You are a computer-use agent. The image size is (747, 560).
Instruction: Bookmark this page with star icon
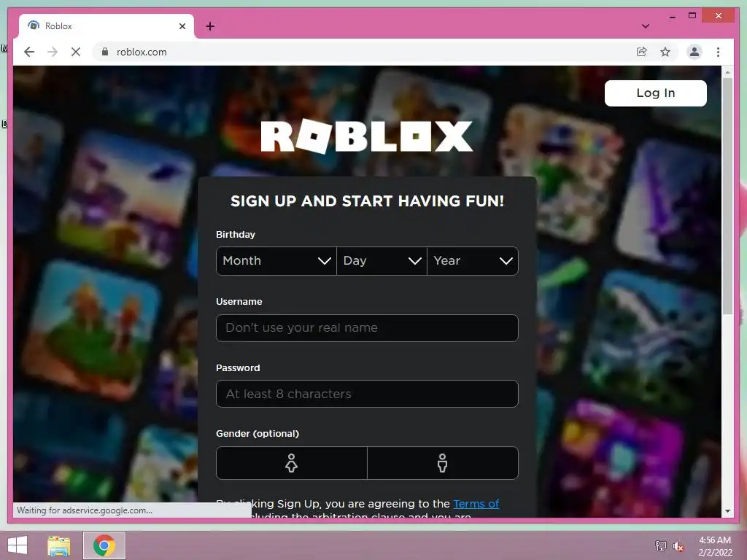[x=665, y=52]
